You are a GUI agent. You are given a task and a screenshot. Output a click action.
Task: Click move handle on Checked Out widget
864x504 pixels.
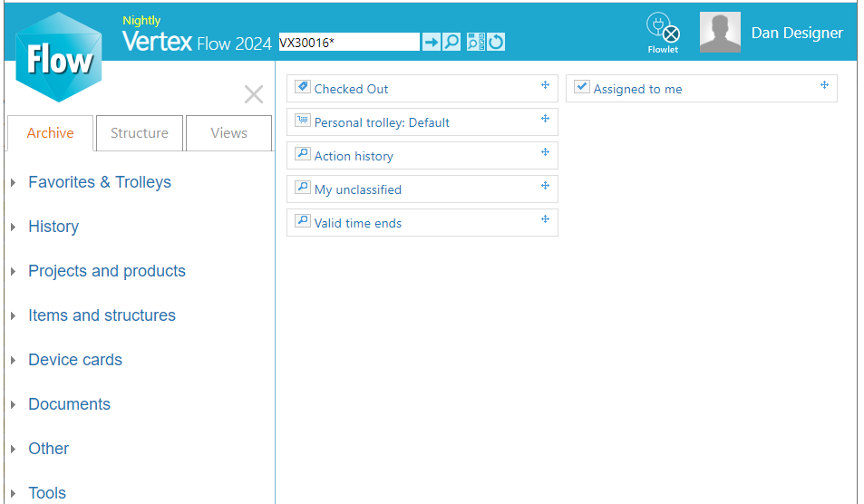tap(545, 85)
